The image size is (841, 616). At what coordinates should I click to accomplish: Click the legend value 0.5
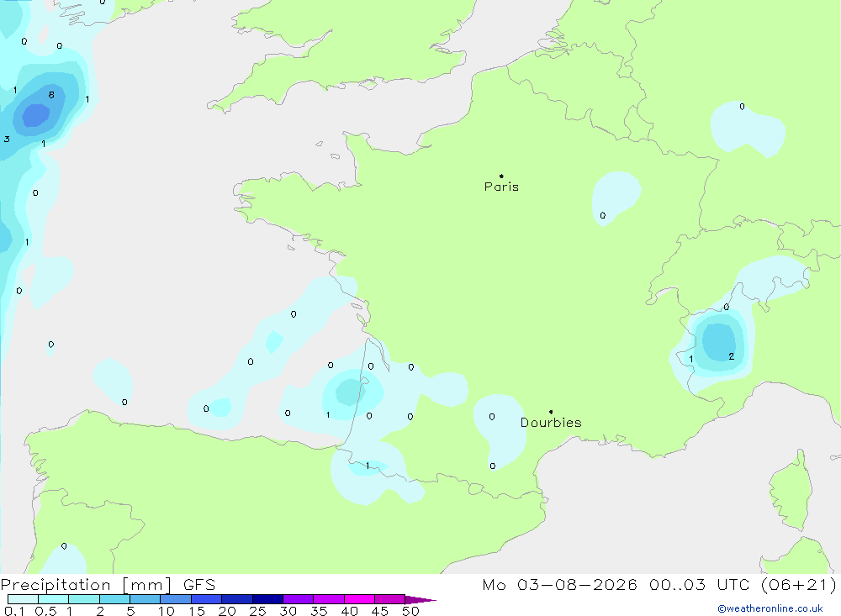[45, 611]
